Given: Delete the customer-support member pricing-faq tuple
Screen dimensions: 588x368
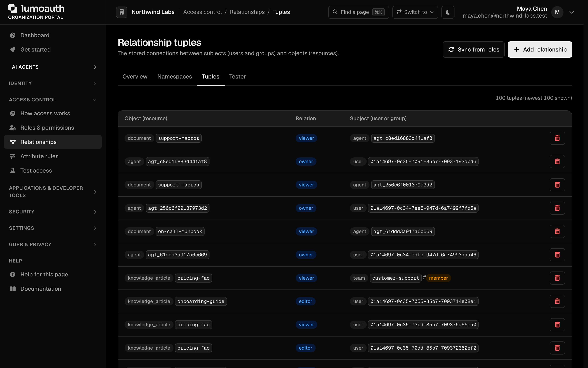Looking at the screenshot, I should pyautogui.click(x=557, y=278).
